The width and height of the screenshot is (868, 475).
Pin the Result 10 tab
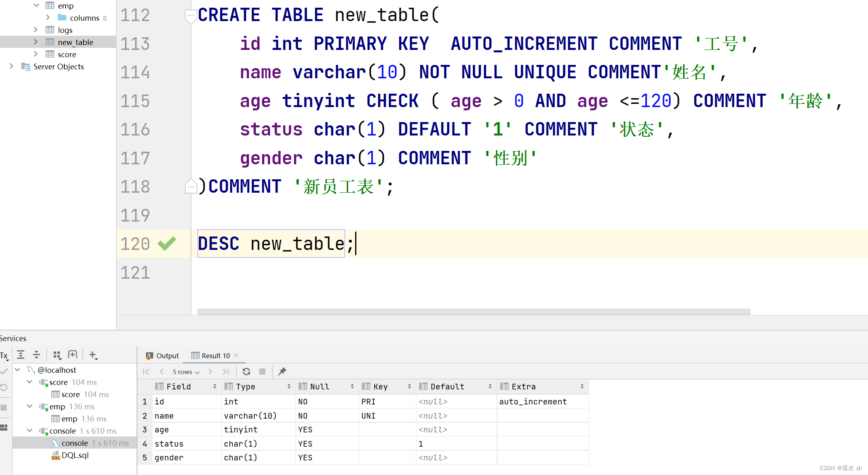point(282,371)
